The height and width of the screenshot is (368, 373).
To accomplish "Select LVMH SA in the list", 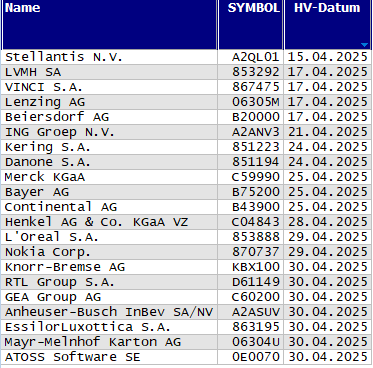I will click(33, 72).
